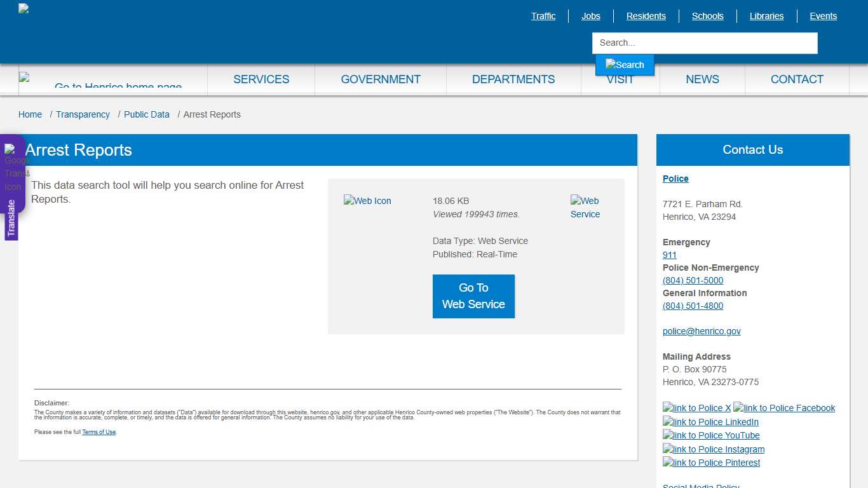The height and width of the screenshot is (488, 868).
Task: Open the News menu item
Action: (x=702, y=79)
